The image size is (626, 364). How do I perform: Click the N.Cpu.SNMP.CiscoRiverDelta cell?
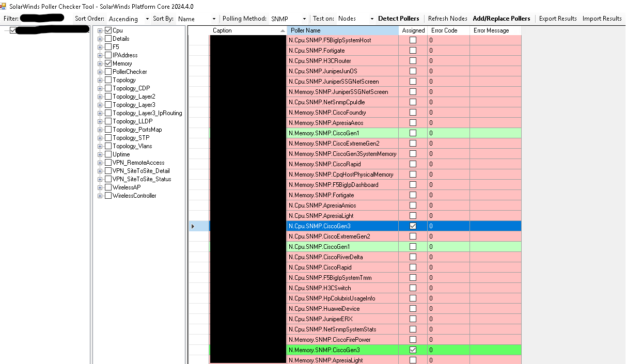[342, 257]
